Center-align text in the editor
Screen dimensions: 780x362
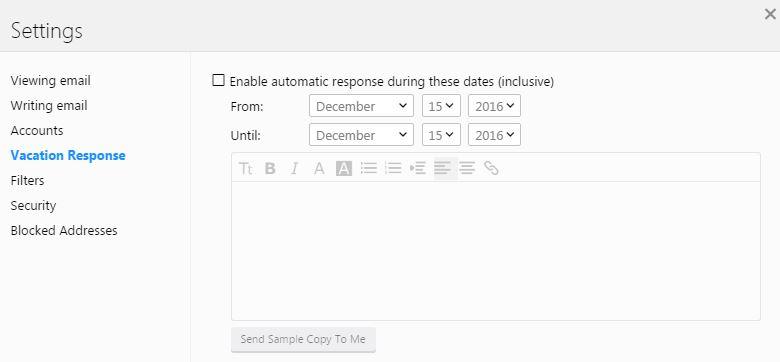(467, 169)
